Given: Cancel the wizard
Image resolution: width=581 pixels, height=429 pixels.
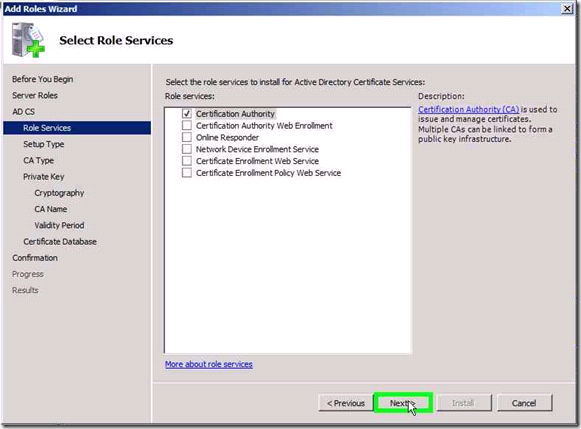Looking at the screenshot, I should 524,403.
